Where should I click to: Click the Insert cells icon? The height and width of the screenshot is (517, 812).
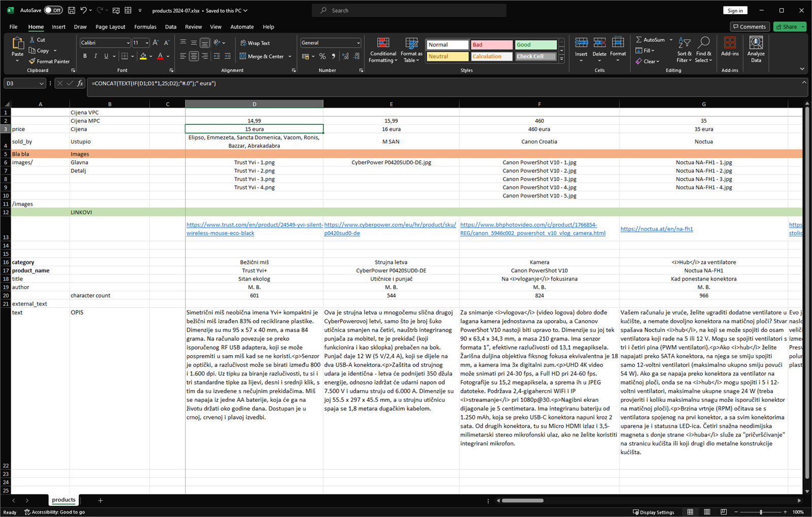pyautogui.click(x=581, y=44)
